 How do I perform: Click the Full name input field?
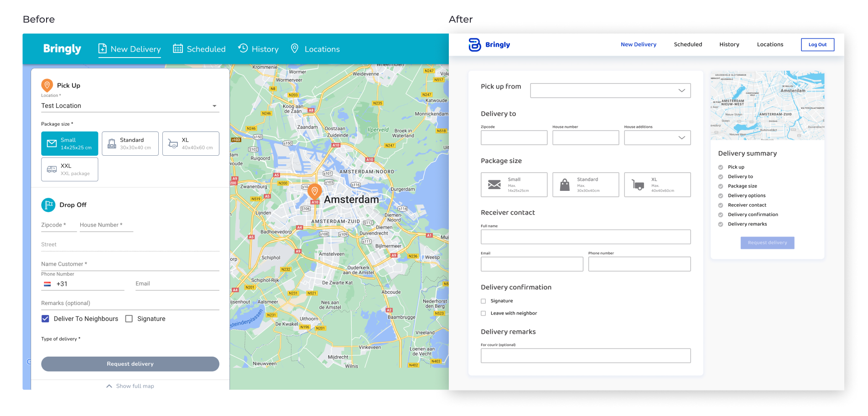click(586, 237)
